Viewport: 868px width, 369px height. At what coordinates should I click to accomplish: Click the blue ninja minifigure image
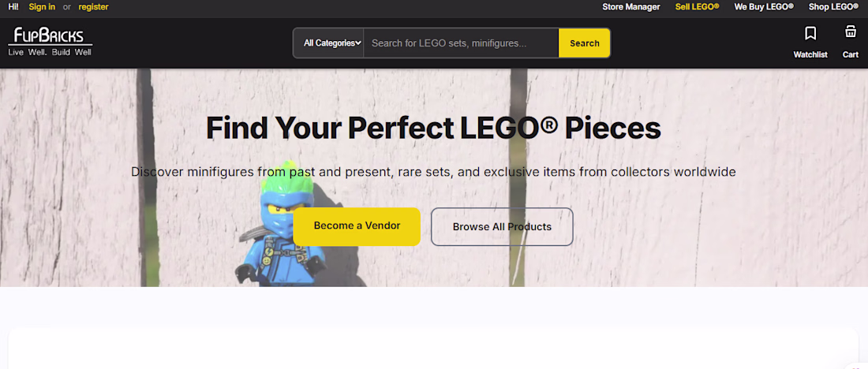(282, 224)
